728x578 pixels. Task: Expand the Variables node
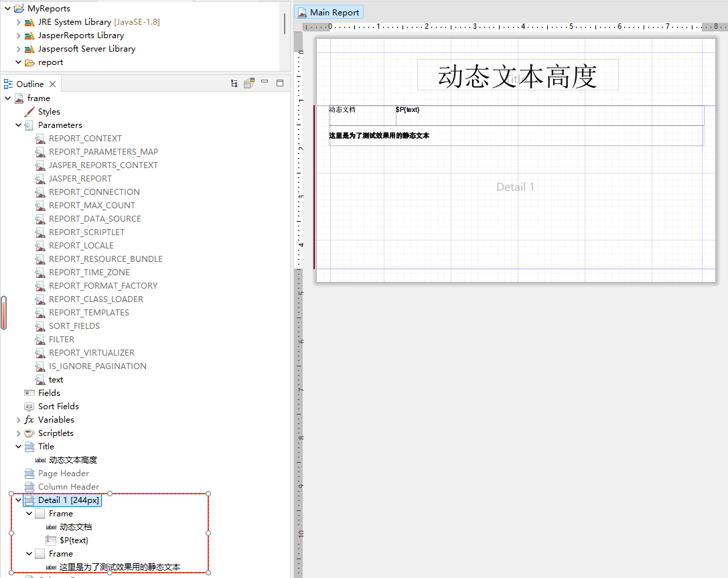coord(18,420)
